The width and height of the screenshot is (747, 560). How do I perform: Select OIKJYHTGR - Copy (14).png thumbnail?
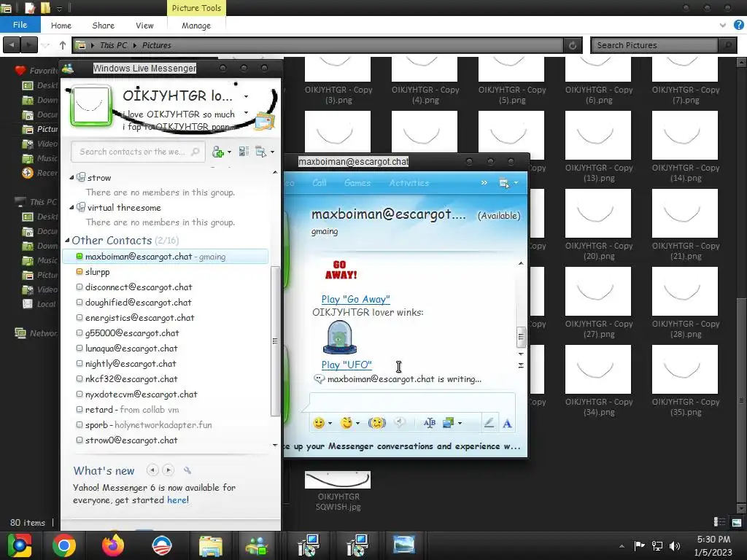coord(684,136)
